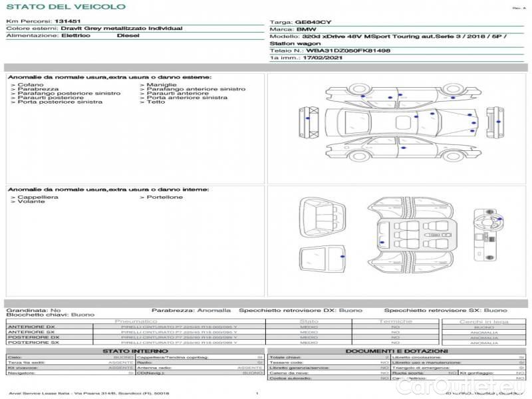Click the lower side-profile car diagram
532x399 pixels.
pos(404,148)
